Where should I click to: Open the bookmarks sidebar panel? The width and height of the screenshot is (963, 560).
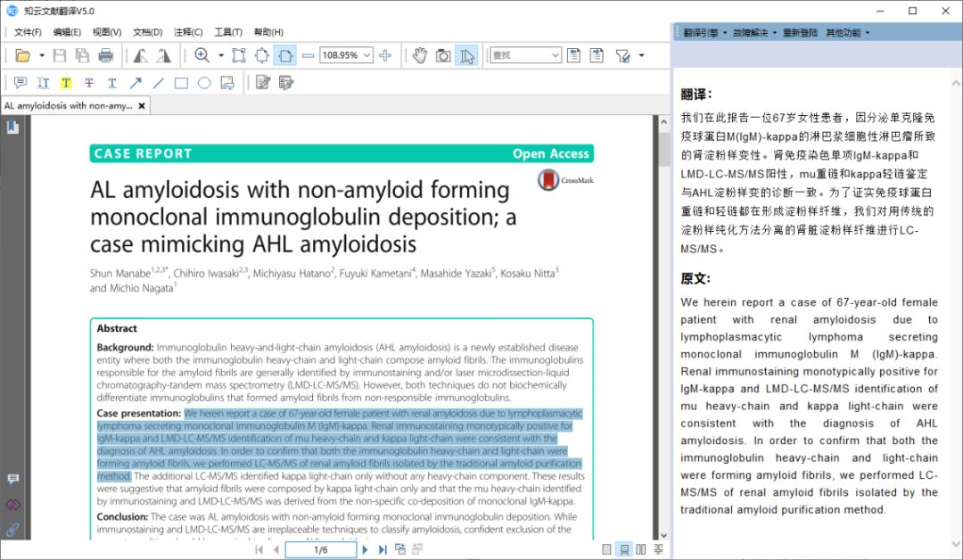pyautogui.click(x=12, y=128)
